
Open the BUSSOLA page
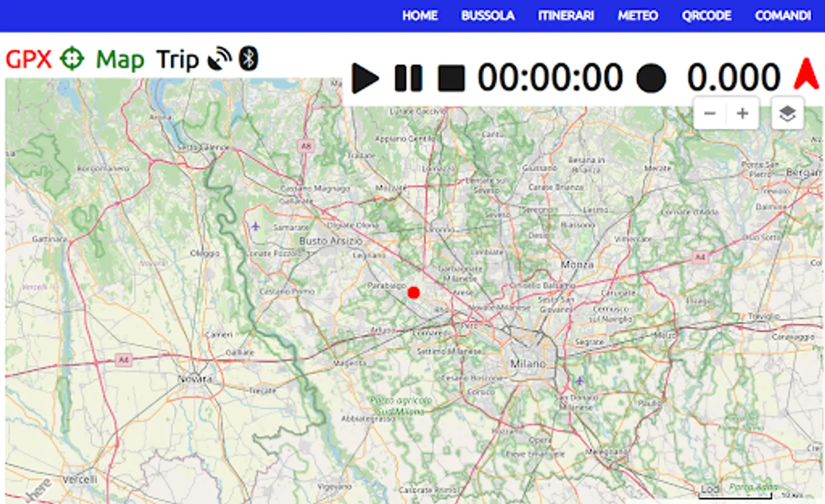click(488, 16)
